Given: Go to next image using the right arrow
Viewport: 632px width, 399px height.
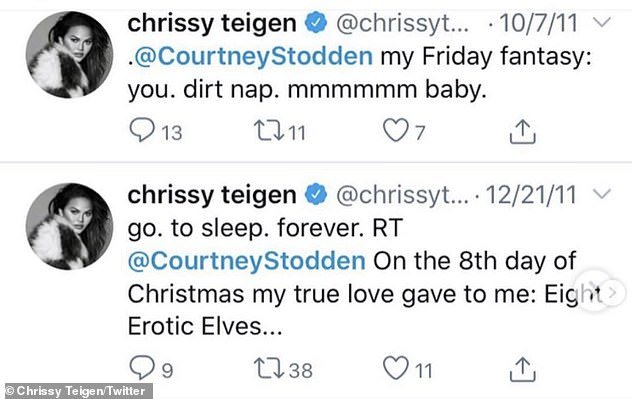Looking at the screenshot, I should click(x=613, y=291).
